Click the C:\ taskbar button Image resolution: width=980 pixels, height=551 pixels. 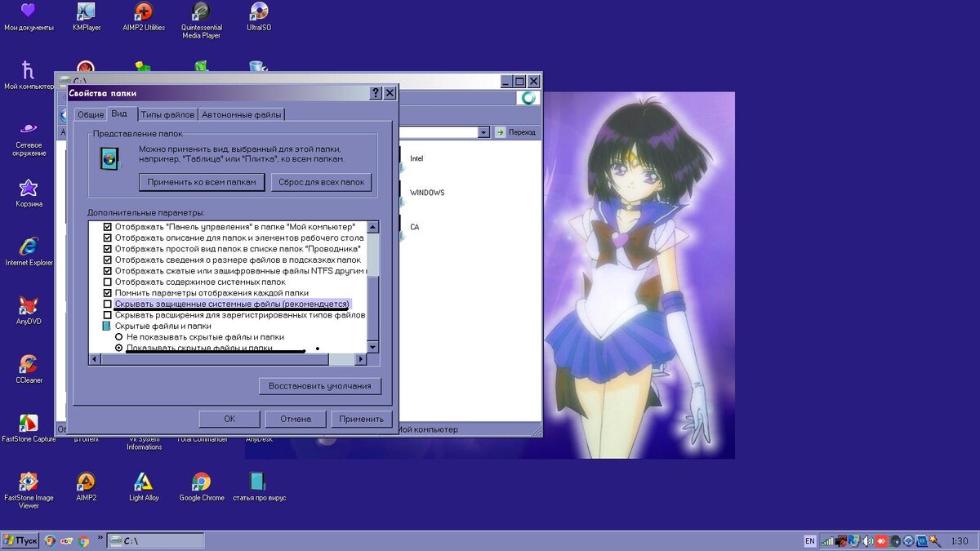point(155,541)
